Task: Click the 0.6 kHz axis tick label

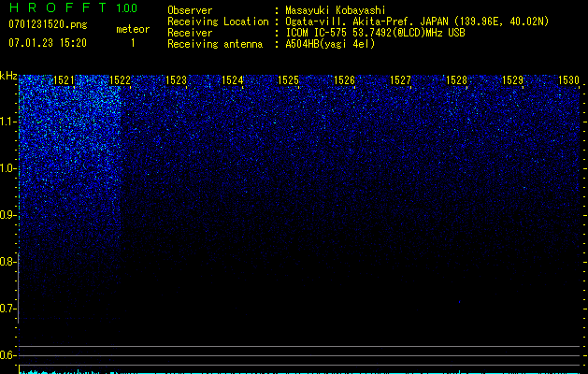Action: [x=8, y=355]
